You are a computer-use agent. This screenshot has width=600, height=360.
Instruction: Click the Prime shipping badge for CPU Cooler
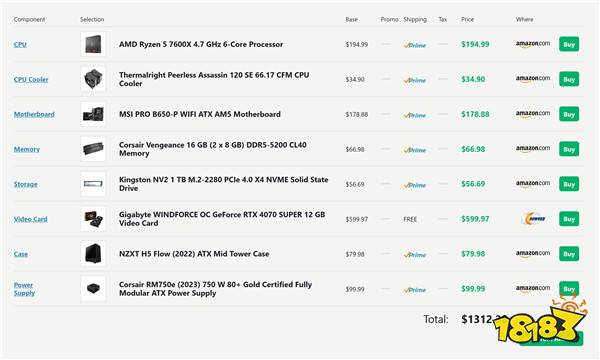(414, 80)
